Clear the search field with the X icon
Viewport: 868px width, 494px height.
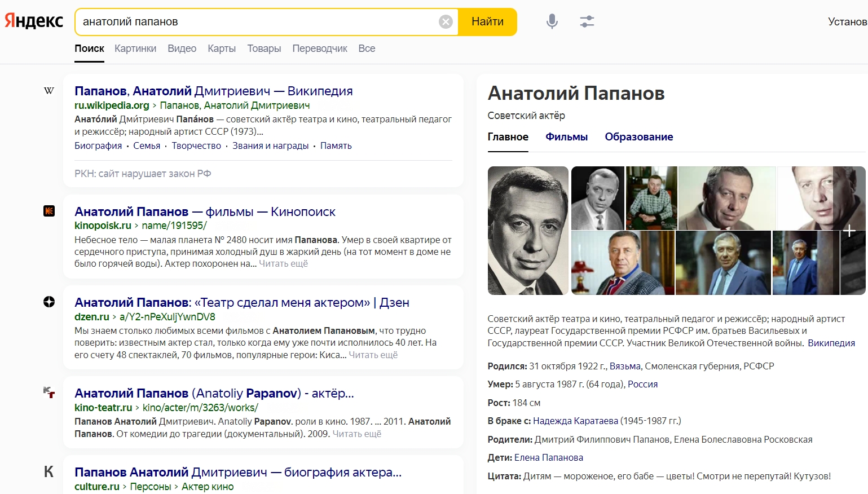tap(446, 21)
